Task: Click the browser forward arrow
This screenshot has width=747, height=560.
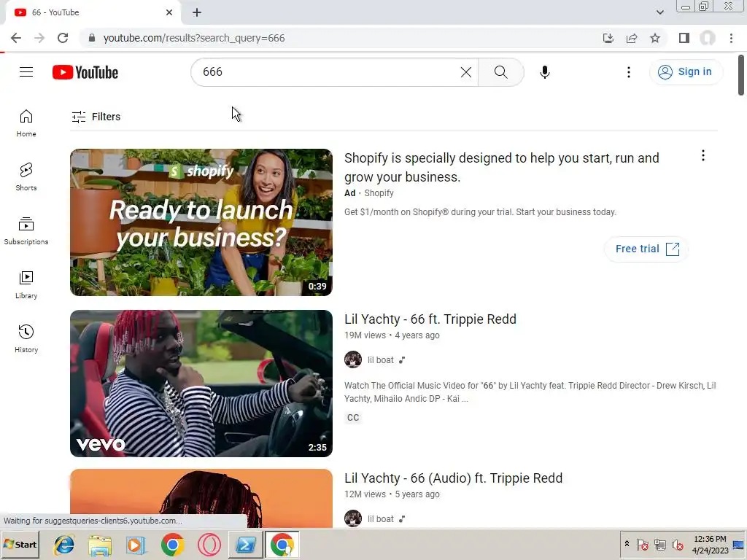Action: click(x=39, y=38)
